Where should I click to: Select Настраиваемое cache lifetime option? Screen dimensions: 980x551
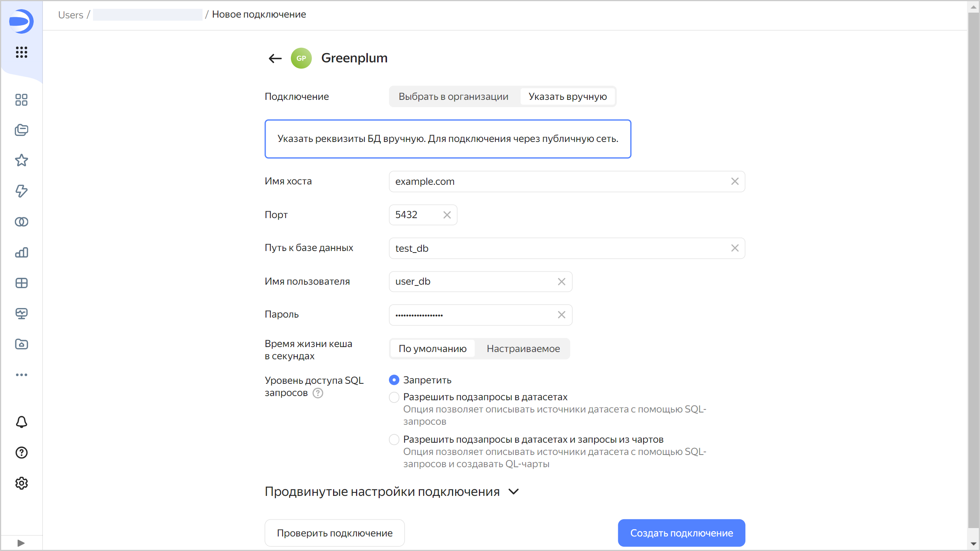click(523, 349)
